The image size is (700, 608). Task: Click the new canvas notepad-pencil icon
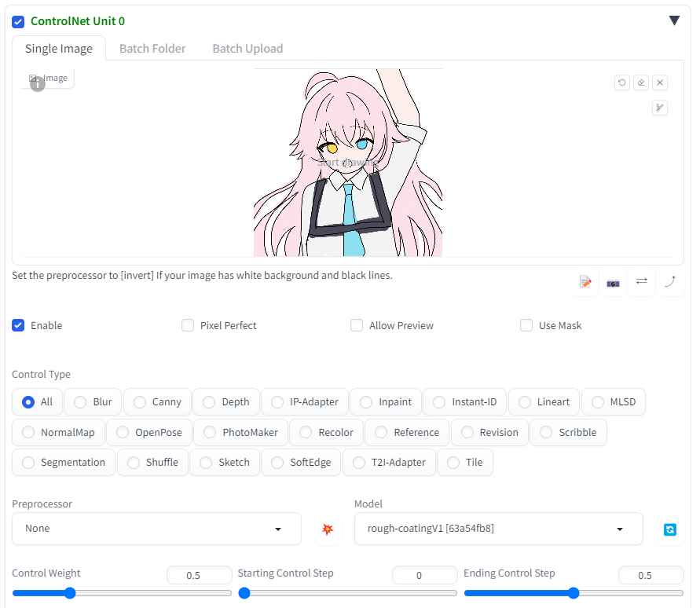point(585,282)
